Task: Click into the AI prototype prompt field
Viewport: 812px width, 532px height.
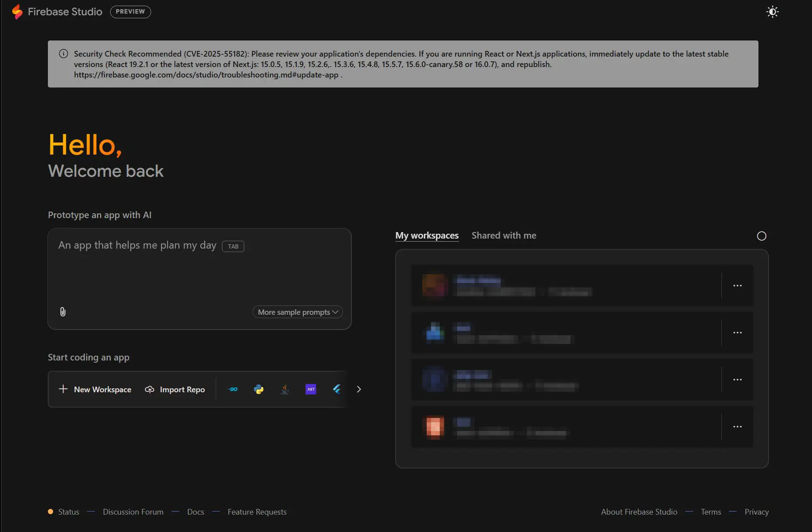Action: (199, 270)
